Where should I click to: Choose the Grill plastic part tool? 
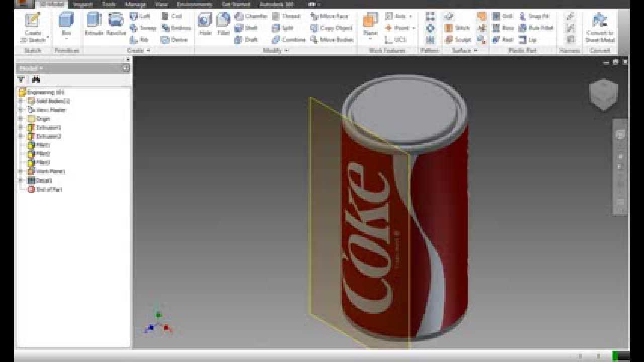coord(503,16)
